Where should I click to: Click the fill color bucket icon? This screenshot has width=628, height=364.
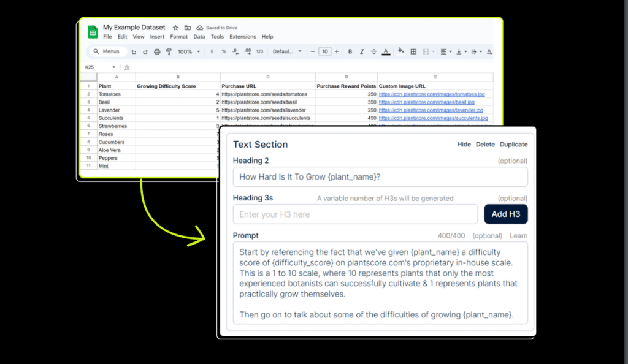400,52
